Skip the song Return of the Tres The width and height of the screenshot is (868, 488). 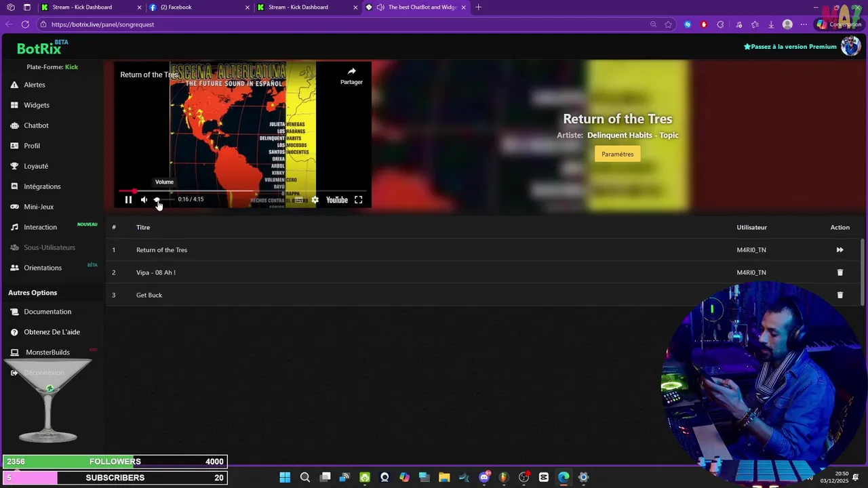(x=840, y=250)
